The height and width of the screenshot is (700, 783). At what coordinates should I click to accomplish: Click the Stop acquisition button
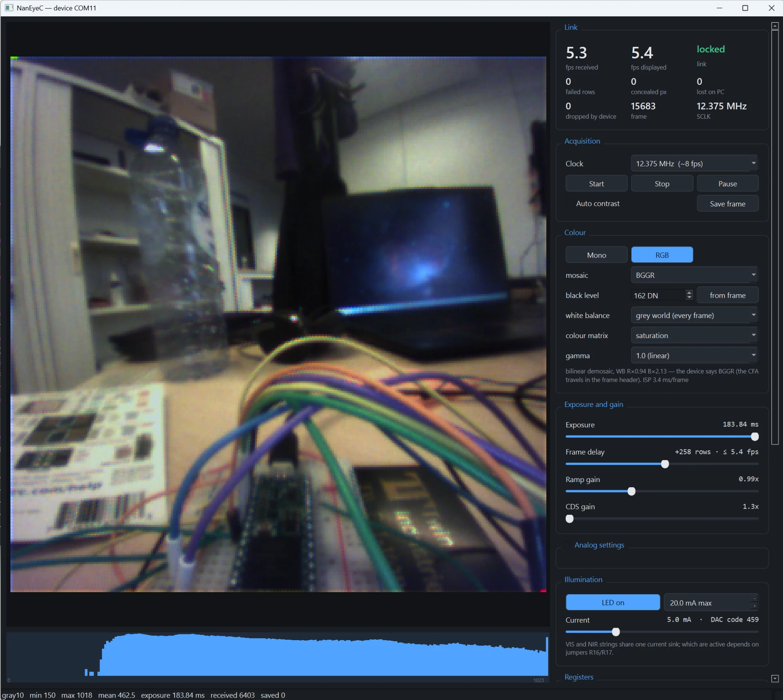click(662, 183)
